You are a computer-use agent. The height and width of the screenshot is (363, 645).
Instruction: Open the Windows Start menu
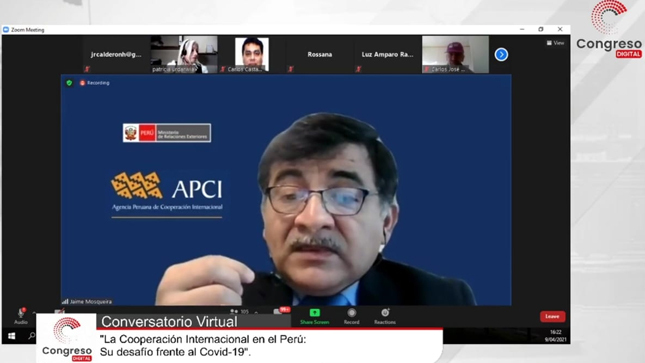click(x=12, y=336)
